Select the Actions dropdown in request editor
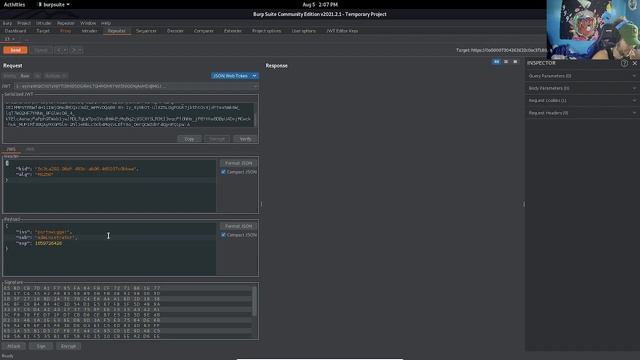640x360 pixels. point(56,76)
